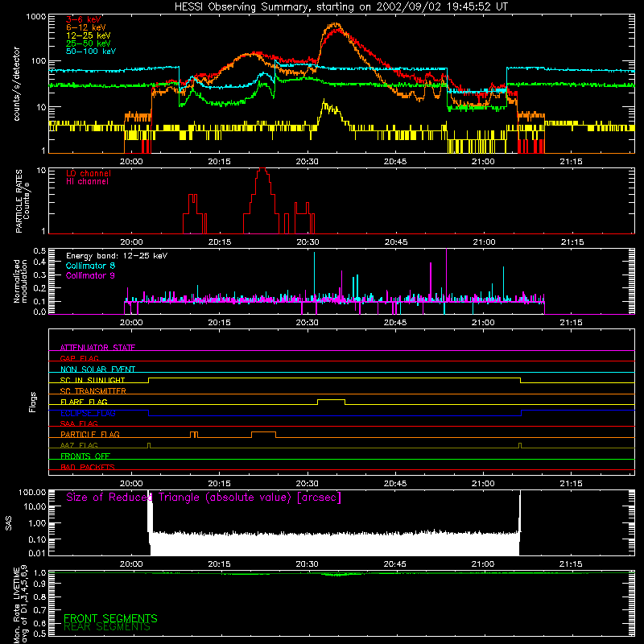Click the 'Size of Reduced Triangle' caption

click(204, 497)
